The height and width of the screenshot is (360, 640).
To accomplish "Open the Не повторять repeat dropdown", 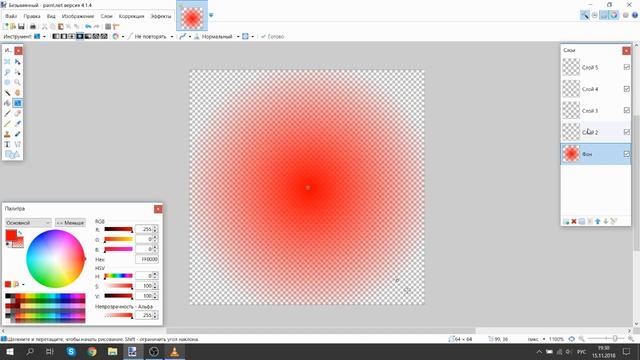I will tap(171, 36).
